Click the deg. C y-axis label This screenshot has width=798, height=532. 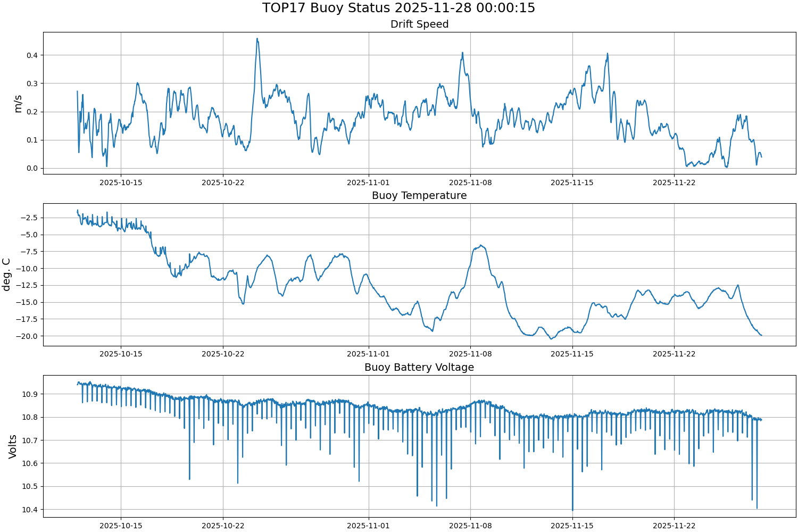coord(6,275)
